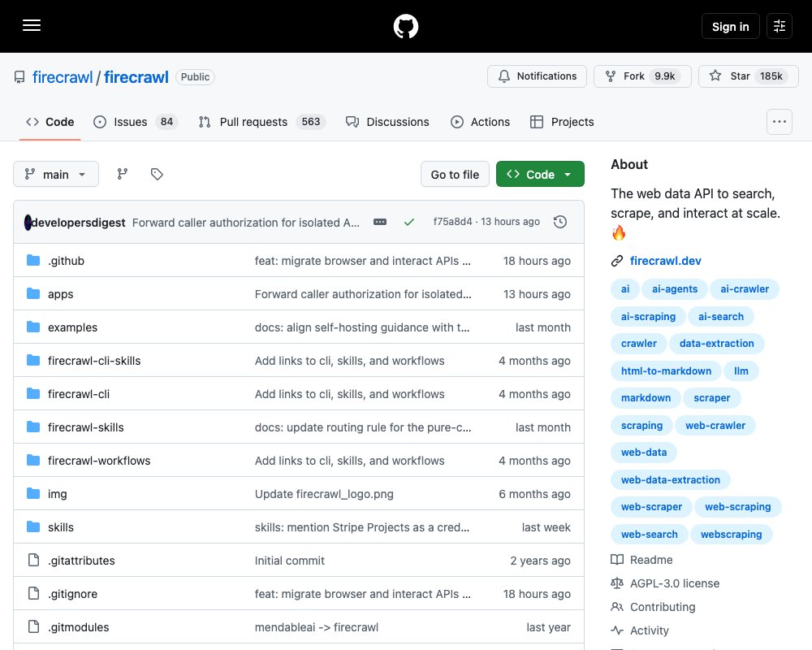Image resolution: width=812 pixels, height=650 pixels.
Task: Show the commit status checkmark details
Action: [409, 222]
